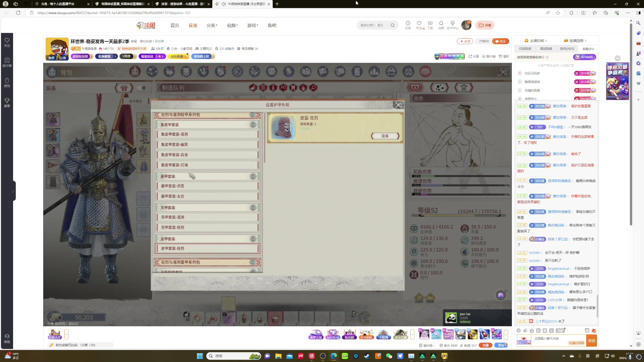Click the 充值 recharge button

[485, 345]
